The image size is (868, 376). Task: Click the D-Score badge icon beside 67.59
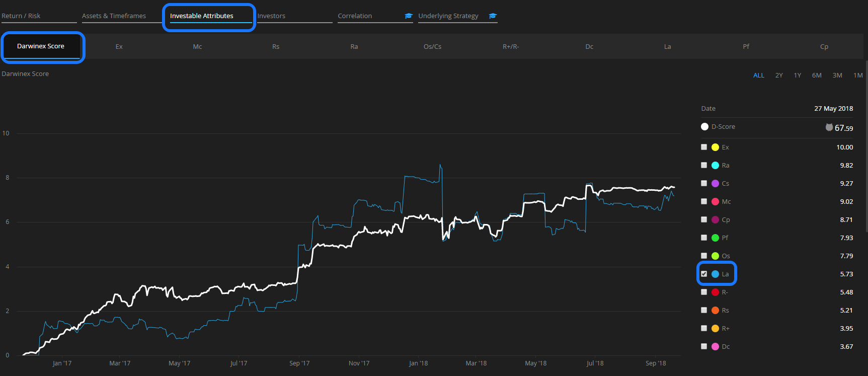pyautogui.click(x=829, y=127)
